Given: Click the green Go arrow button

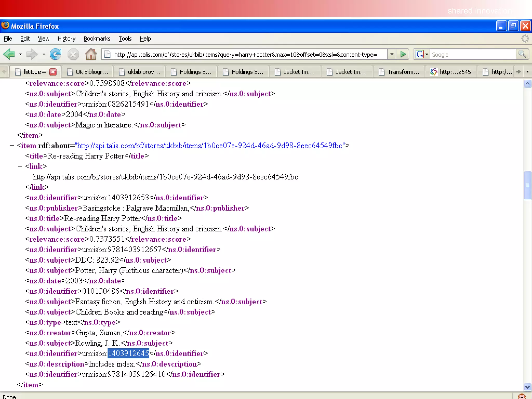Looking at the screenshot, I should click(403, 54).
